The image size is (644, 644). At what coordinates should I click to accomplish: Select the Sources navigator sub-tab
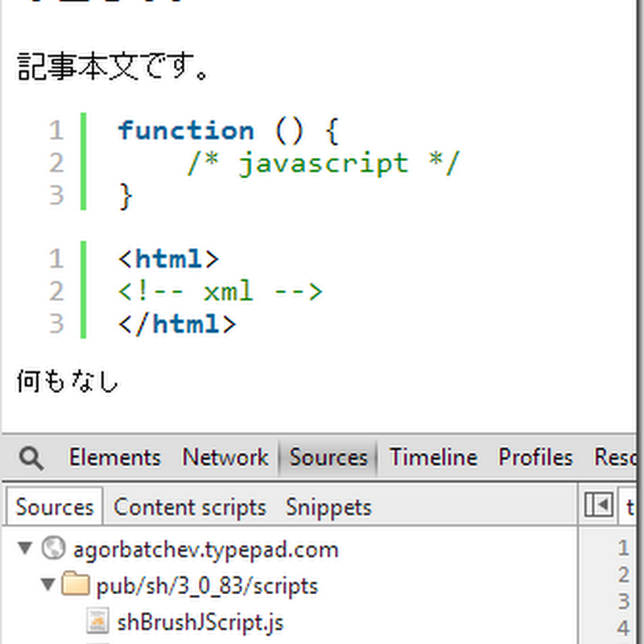(x=55, y=507)
